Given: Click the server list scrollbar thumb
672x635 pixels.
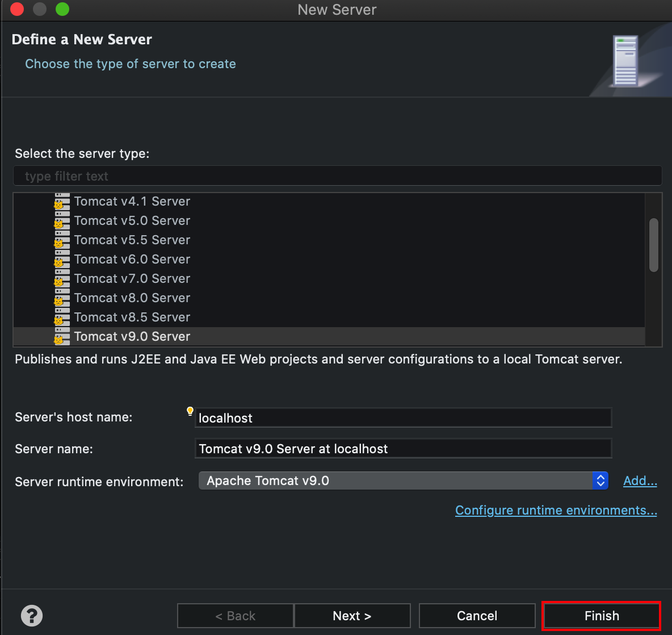Looking at the screenshot, I should (654, 245).
